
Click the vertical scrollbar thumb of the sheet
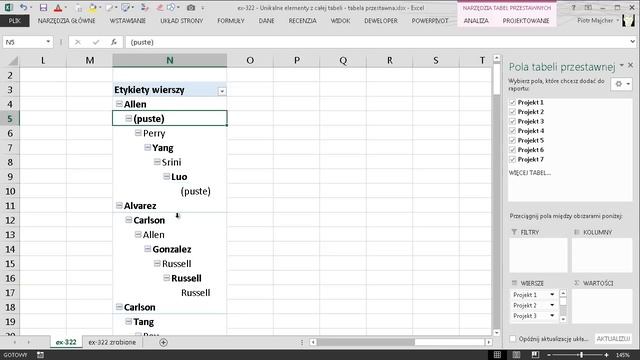click(x=496, y=80)
